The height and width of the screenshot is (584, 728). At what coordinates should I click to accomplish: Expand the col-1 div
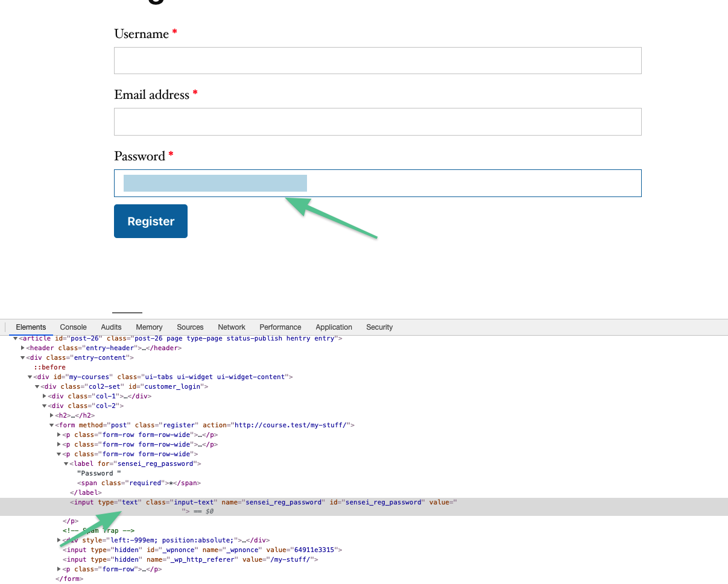click(44, 396)
